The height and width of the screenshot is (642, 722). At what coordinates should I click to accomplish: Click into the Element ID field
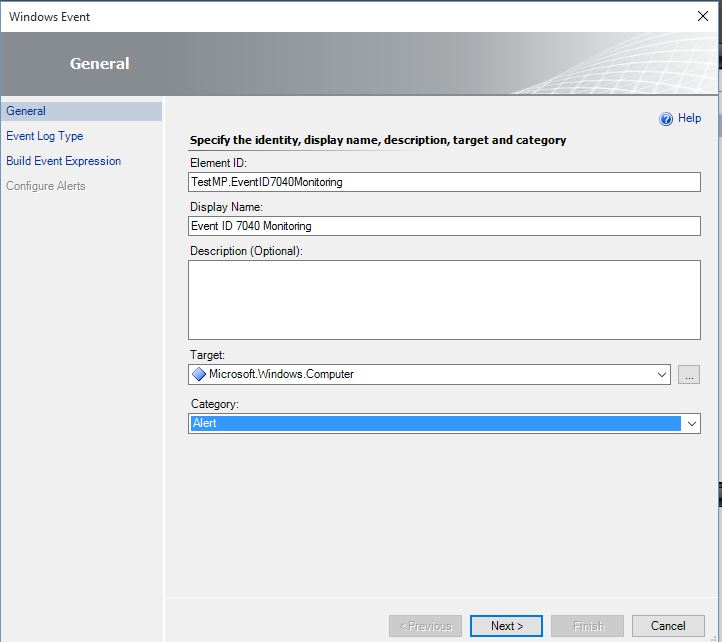[444, 182]
